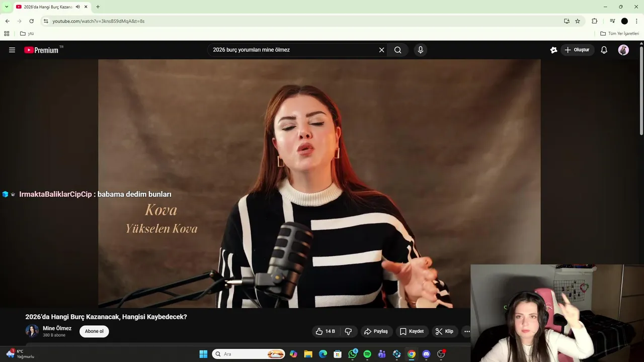Pause the playing video in player
The height and width of the screenshot is (362, 644).
319,184
